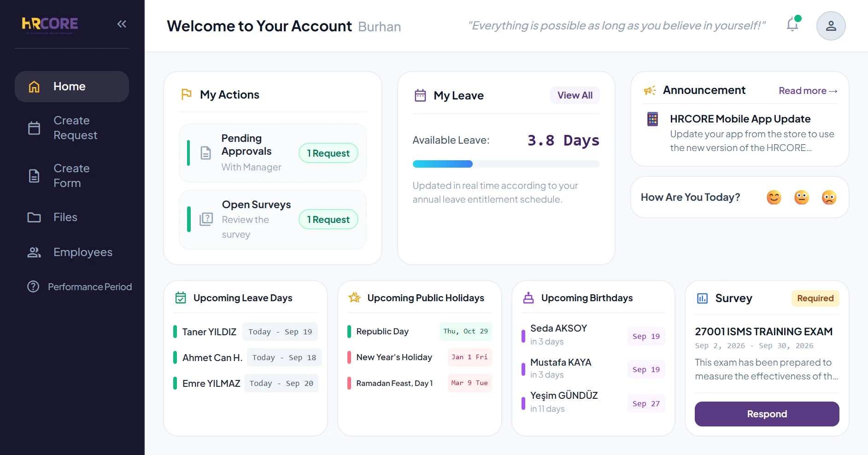868x455 pixels.
Task: Select Taner YILDIZ leave entry
Action: (x=246, y=332)
